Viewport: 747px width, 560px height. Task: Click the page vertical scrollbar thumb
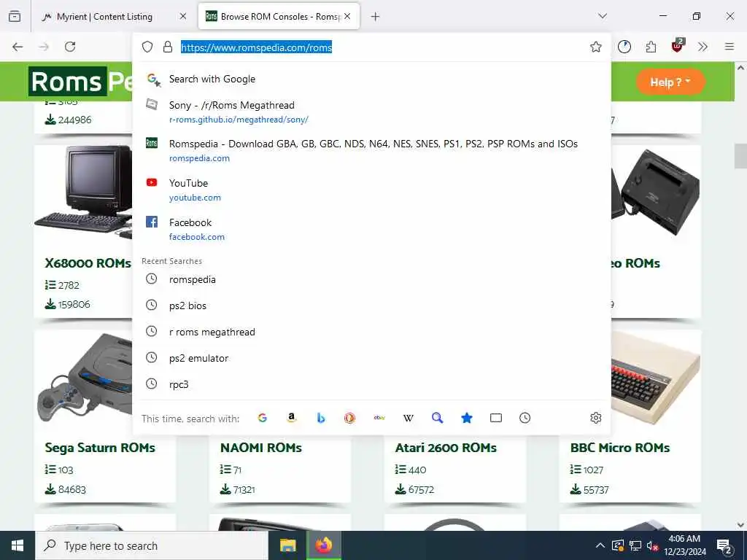[740, 156]
